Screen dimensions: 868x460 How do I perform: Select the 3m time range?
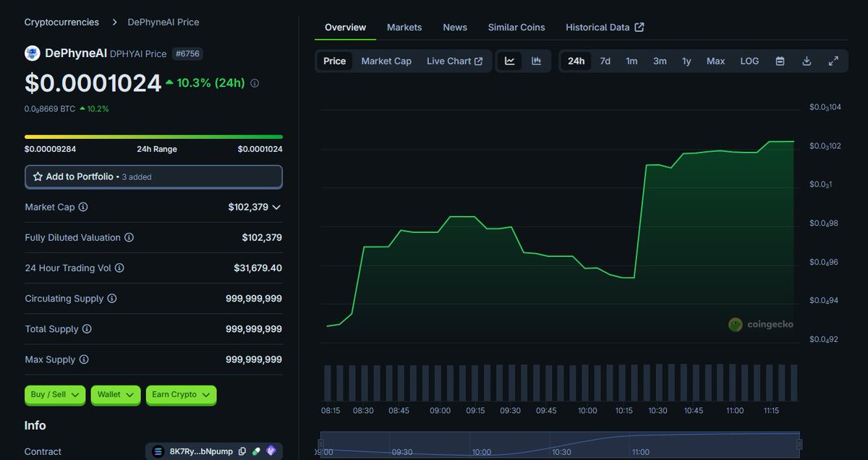(x=660, y=61)
